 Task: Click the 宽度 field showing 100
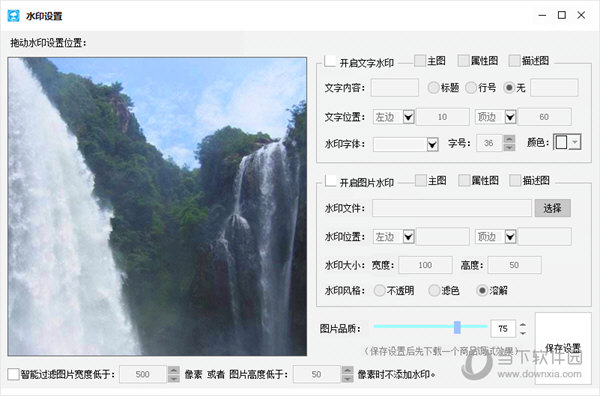pos(425,265)
